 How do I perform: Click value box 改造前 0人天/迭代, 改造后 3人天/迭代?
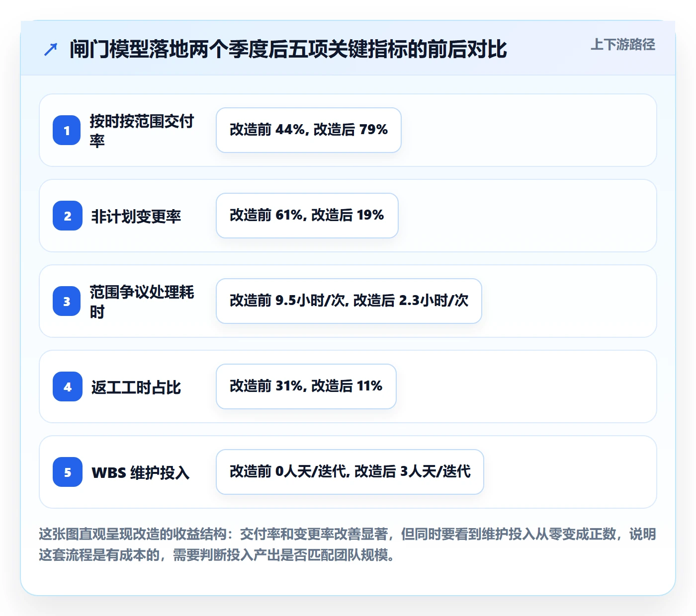click(x=350, y=472)
